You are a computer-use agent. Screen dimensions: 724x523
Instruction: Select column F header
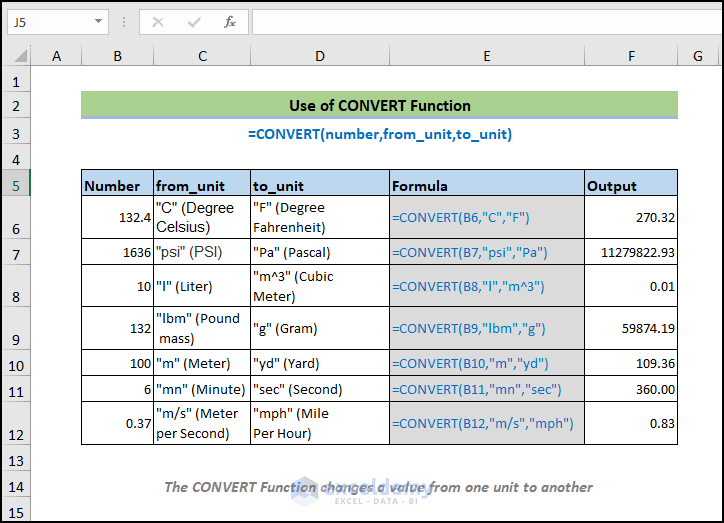(x=631, y=56)
